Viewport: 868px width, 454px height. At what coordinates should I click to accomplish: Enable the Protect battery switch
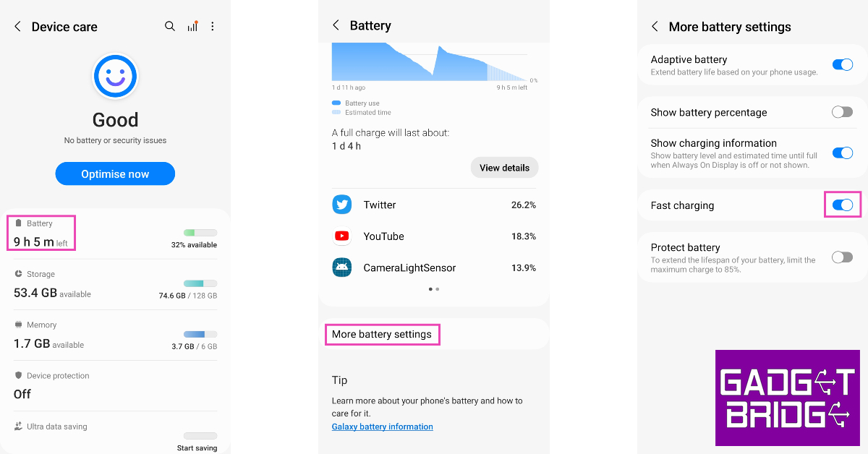coord(842,257)
